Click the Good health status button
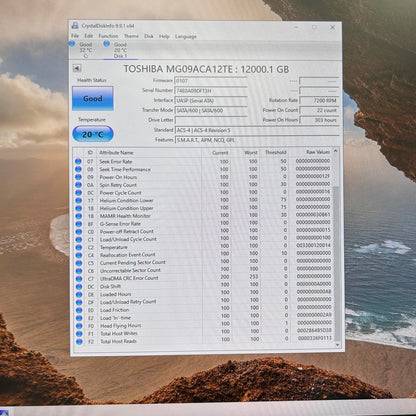 point(93,98)
